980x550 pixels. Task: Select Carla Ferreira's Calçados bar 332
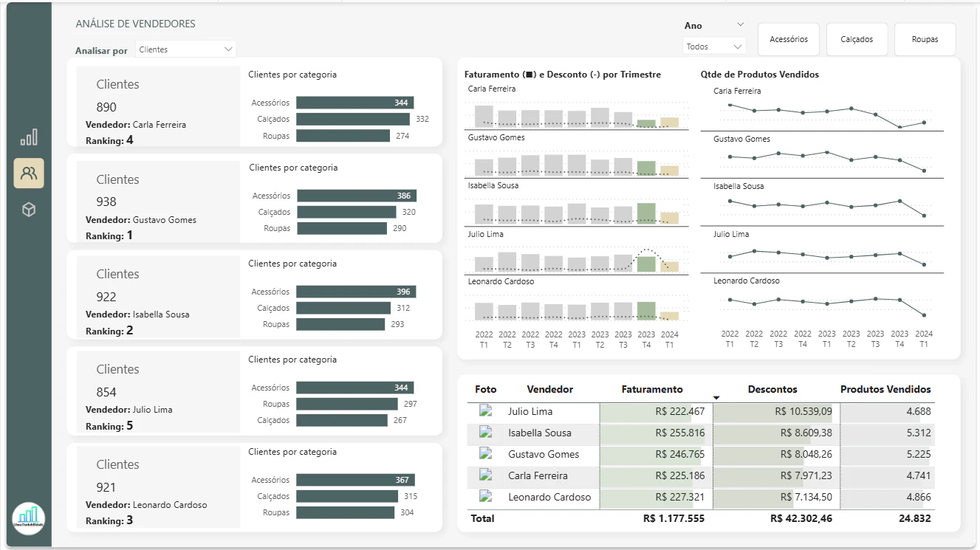point(353,119)
